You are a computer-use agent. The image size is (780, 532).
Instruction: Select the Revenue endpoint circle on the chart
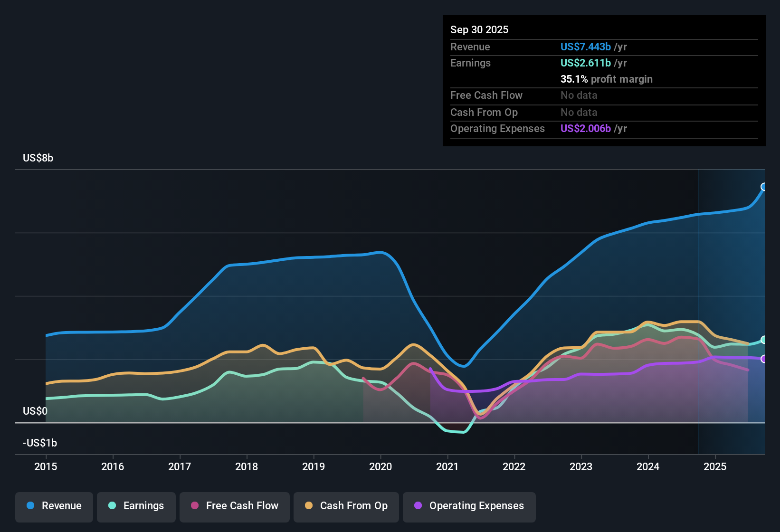coord(764,187)
